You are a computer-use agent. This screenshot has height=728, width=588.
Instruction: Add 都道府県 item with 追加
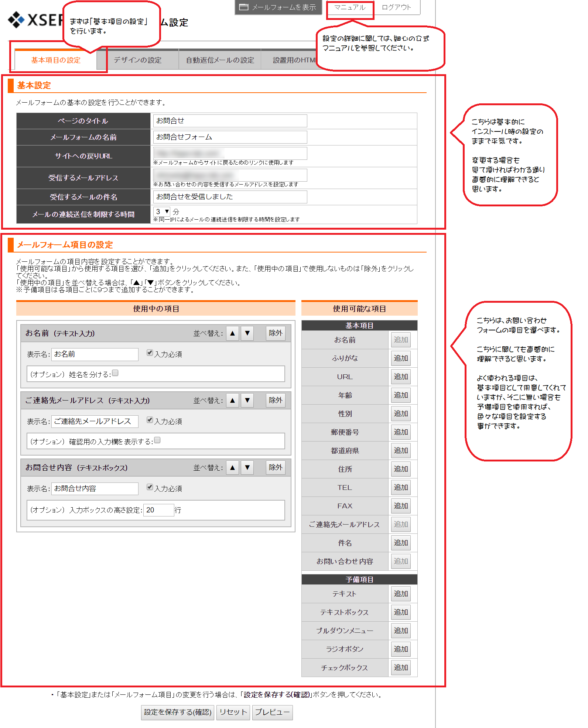[x=401, y=450]
